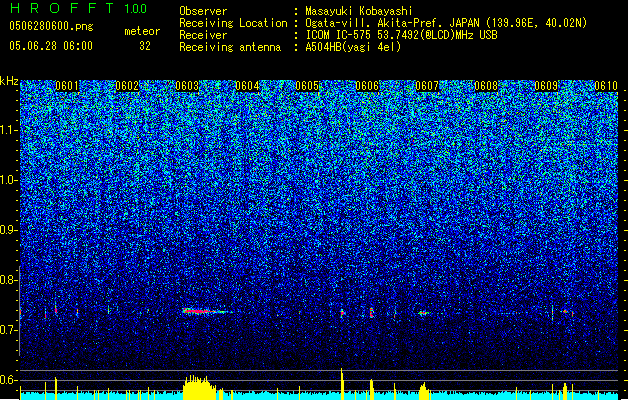Image resolution: width=629 pixels, height=400 pixels.
Task: Click the long red meteor echo near 0603
Action: pyautogui.click(x=207, y=311)
